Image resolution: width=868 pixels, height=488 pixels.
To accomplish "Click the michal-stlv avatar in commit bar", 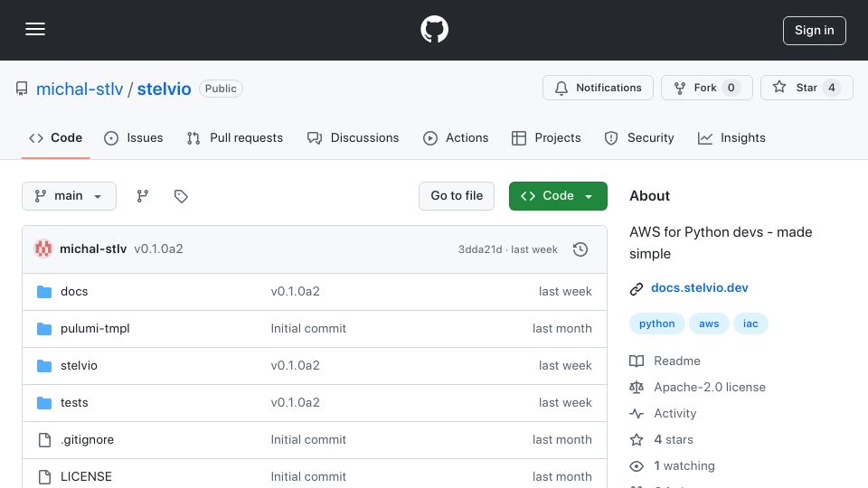I will pyautogui.click(x=43, y=249).
